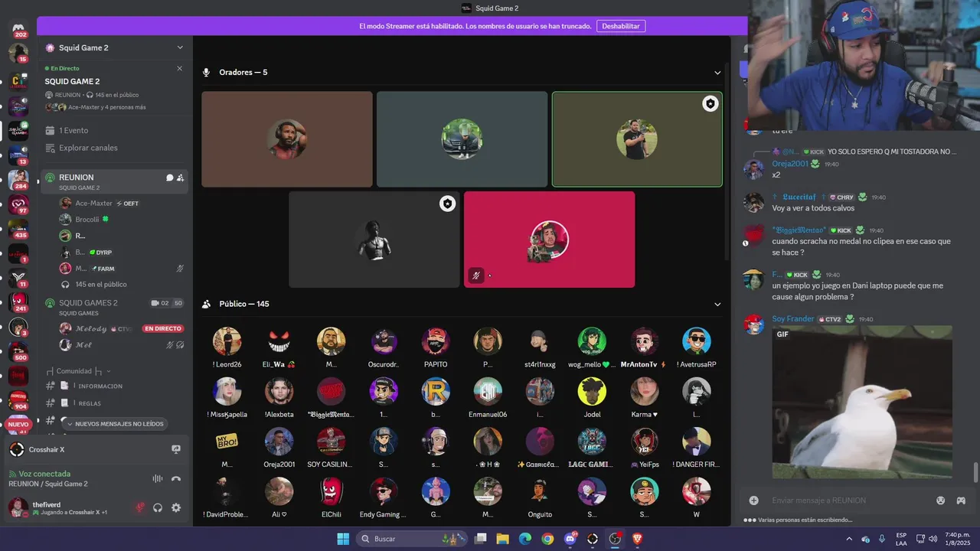Viewport: 980px width, 551px height.
Task: Select the green-highlighted speaker tile
Action: pos(637,139)
